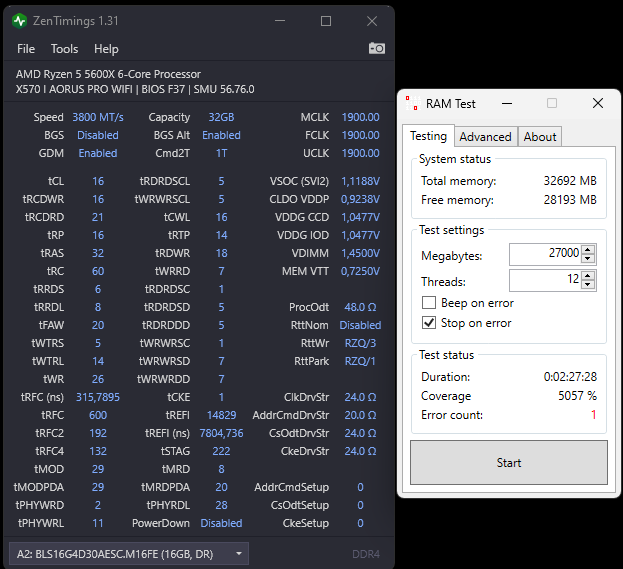Click the VDIMM value 1,4500V

(360, 253)
